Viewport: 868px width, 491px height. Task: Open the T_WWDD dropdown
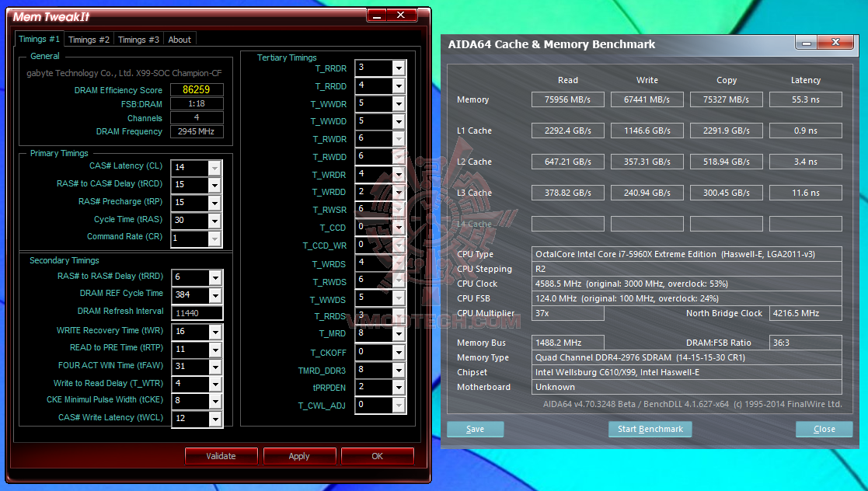click(x=399, y=121)
